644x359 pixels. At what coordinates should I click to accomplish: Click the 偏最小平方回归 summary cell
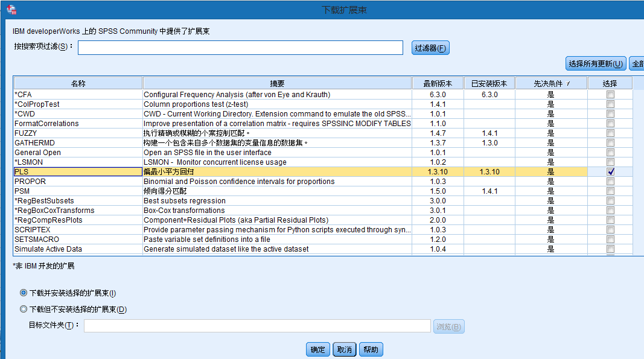pos(277,172)
